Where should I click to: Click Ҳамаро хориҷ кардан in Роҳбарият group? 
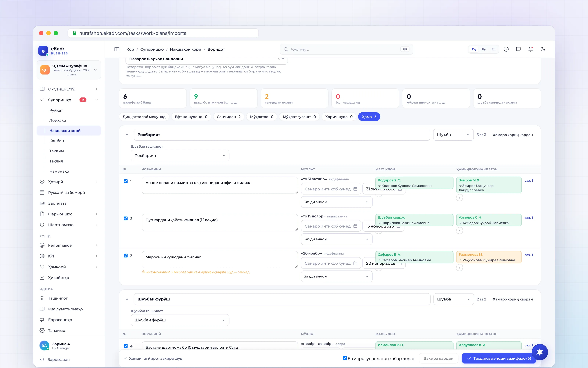click(513, 135)
